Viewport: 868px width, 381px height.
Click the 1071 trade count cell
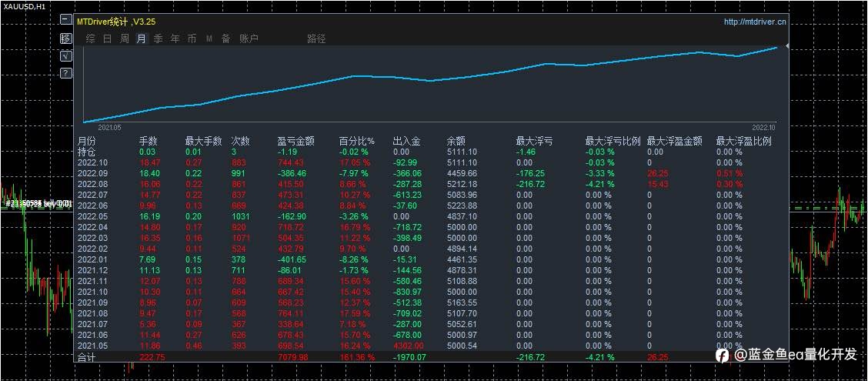point(240,238)
